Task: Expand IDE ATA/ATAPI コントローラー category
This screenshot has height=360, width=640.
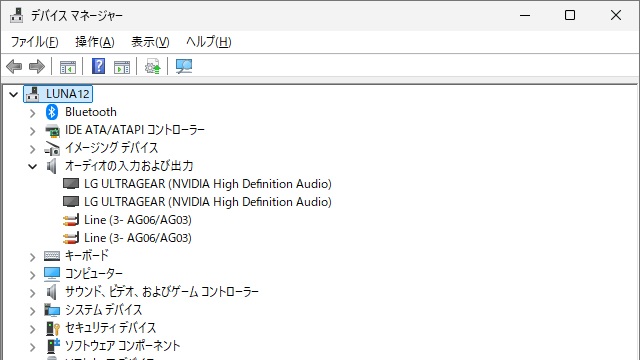Action: [x=33, y=131]
